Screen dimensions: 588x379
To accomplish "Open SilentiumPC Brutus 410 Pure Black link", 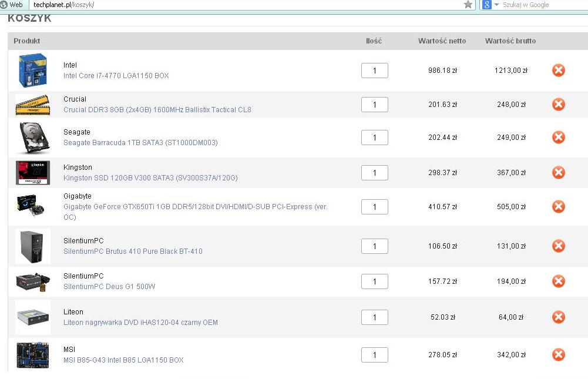I will (133, 251).
